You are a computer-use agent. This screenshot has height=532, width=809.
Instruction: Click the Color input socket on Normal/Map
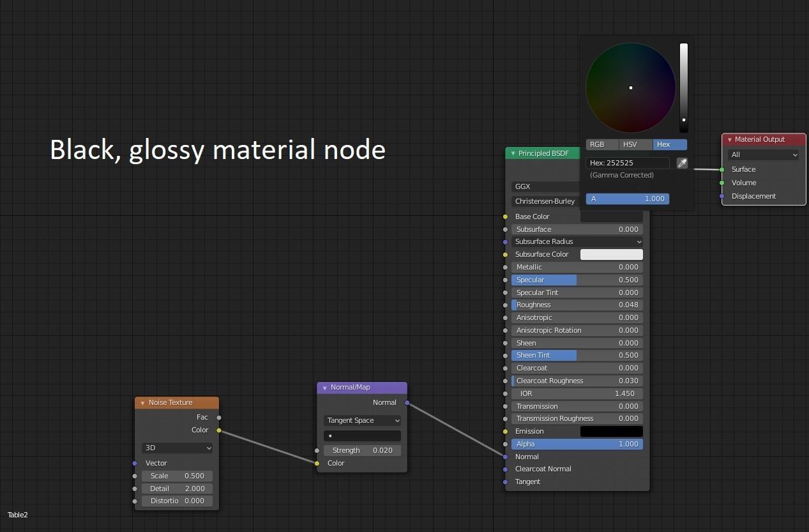317,463
